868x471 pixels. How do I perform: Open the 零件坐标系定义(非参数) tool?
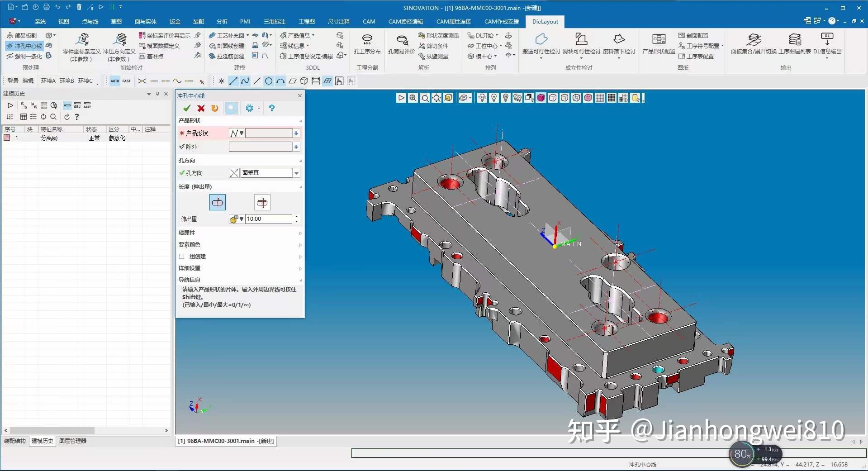[x=81, y=45]
